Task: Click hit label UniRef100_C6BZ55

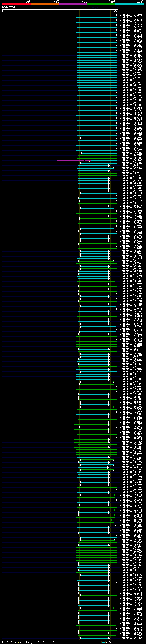Action: (x=131, y=387)
